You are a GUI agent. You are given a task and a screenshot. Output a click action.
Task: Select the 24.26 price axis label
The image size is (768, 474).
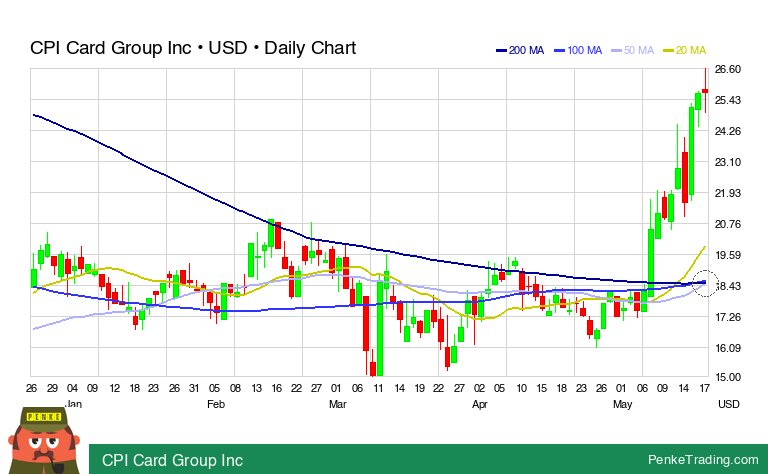tap(727, 131)
